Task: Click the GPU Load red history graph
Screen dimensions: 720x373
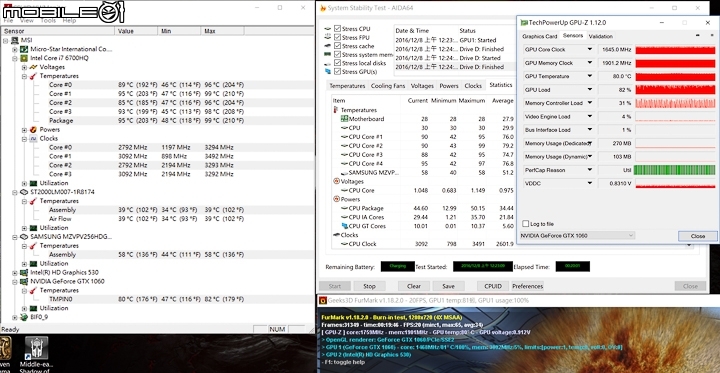Action: point(675,90)
